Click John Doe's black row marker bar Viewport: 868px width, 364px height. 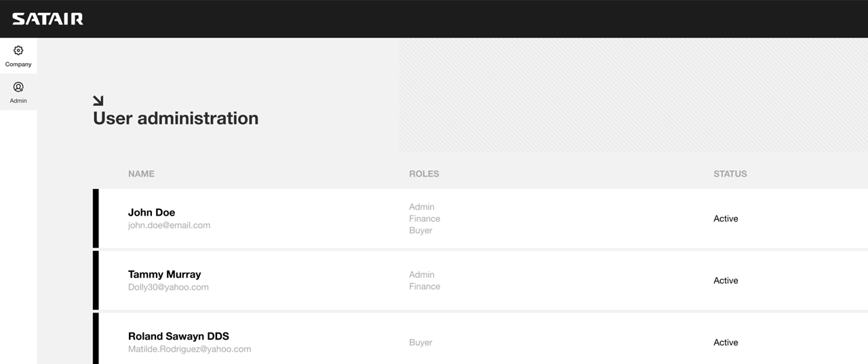pos(96,218)
